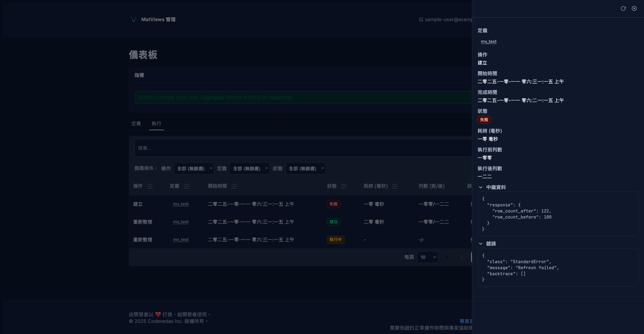Click the refresh icon in the details panel
Screen dimensions: 644x334
point(623,8)
